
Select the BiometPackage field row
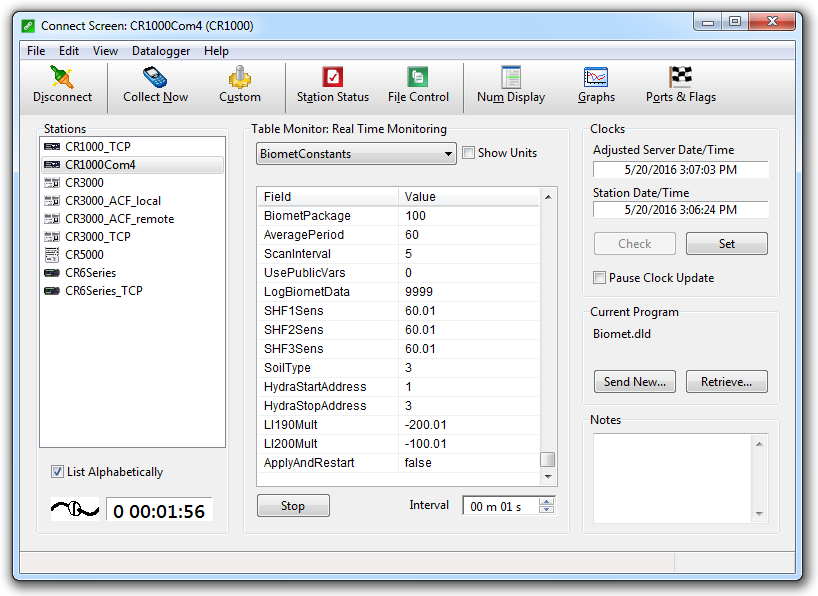pyautogui.click(x=399, y=216)
